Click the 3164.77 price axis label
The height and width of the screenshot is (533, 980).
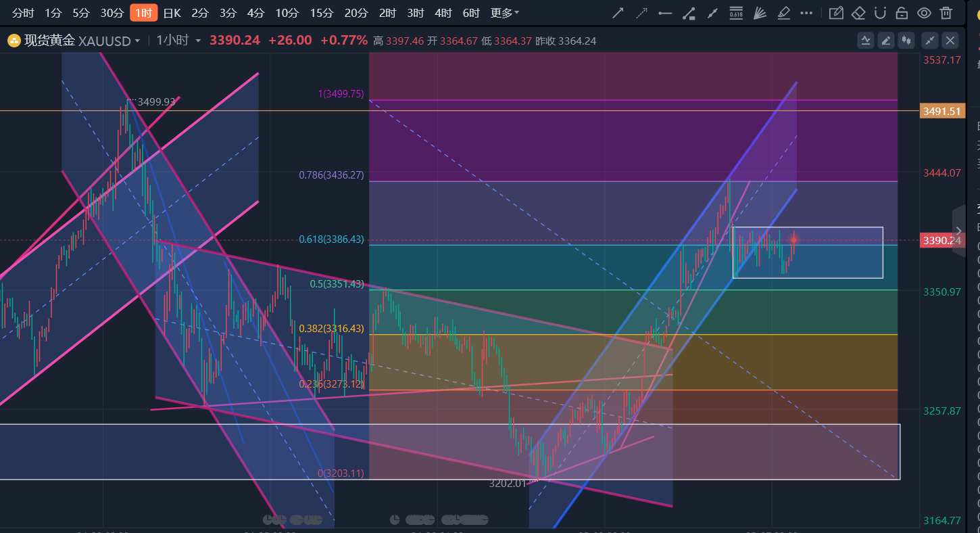tap(942, 520)
